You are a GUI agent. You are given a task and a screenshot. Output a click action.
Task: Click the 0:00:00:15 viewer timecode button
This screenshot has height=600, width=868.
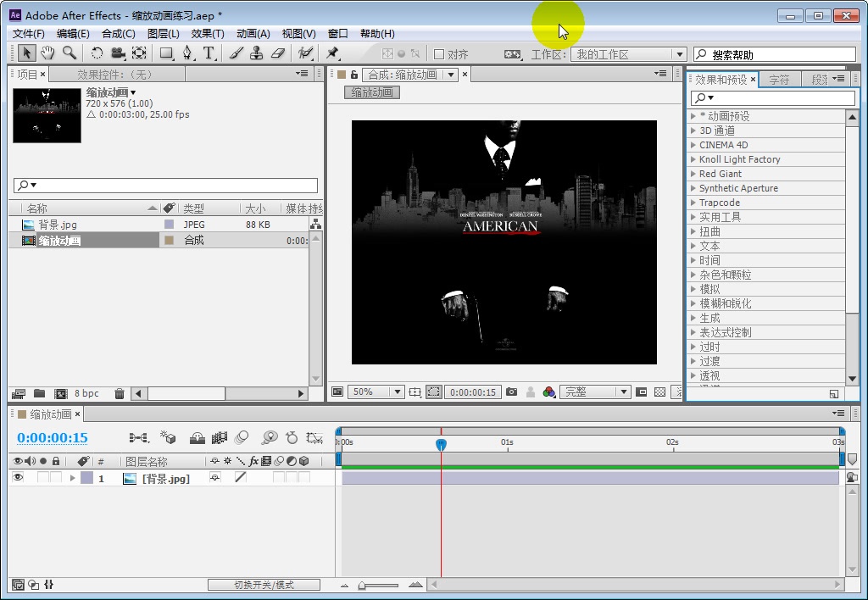tap(473, 392)
